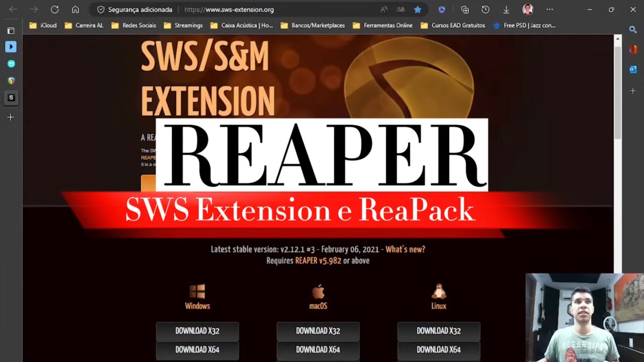644x362 pixels.
Task: Open the Downloads toolbar icon
Action: (x=506, y=10)
